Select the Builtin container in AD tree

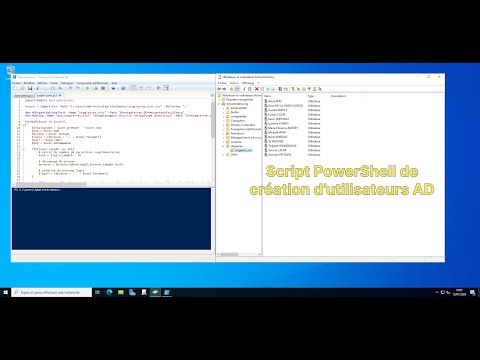point(235,112)
